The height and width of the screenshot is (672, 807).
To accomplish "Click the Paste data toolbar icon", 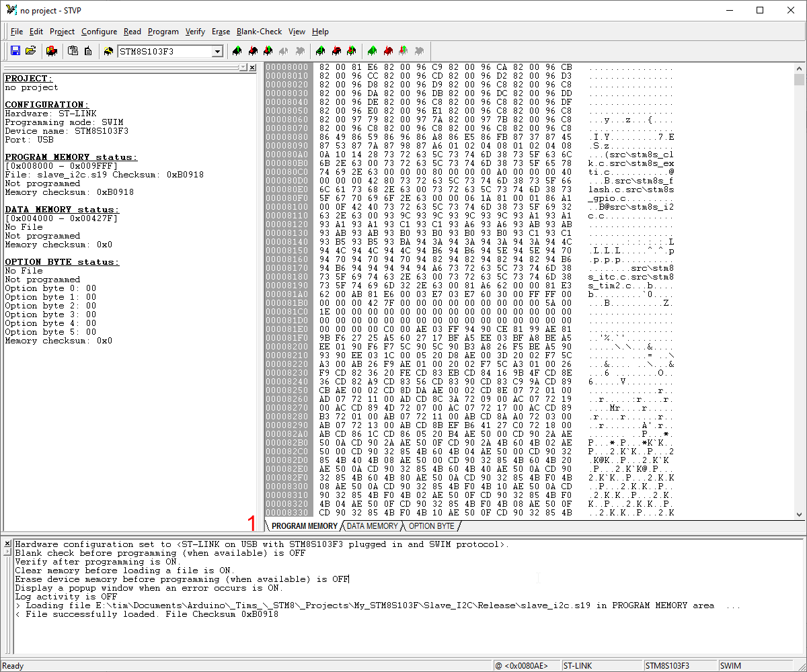I will (73, 51).
